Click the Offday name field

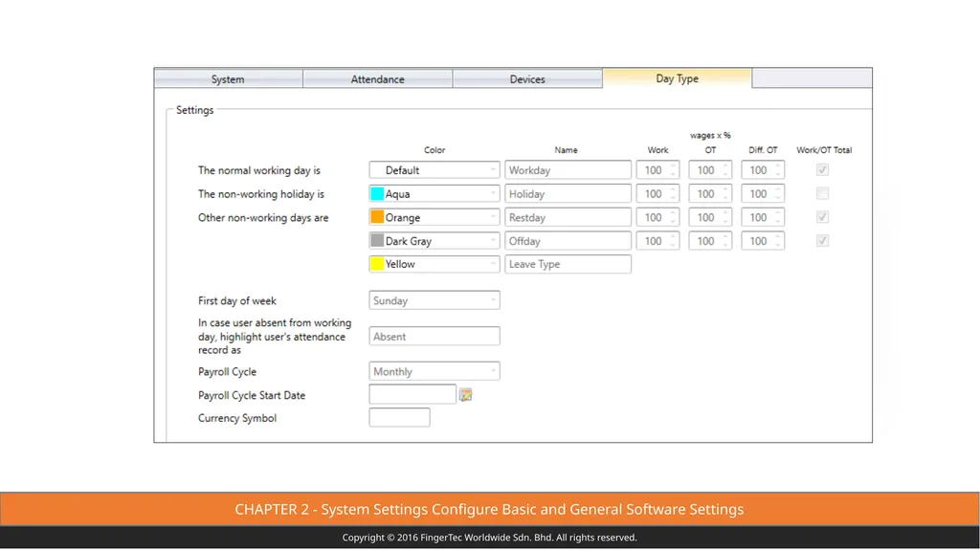point(568,241)
